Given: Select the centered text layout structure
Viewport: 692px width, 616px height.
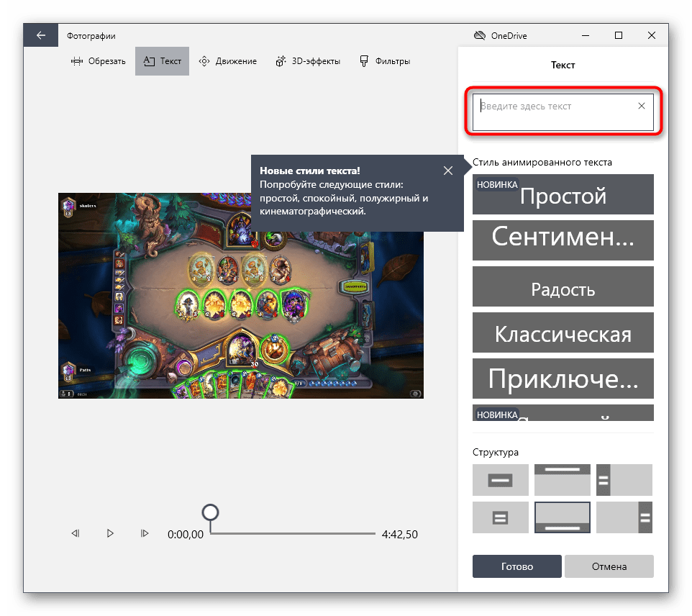Looking at the screenshot, I should point(500,480).
